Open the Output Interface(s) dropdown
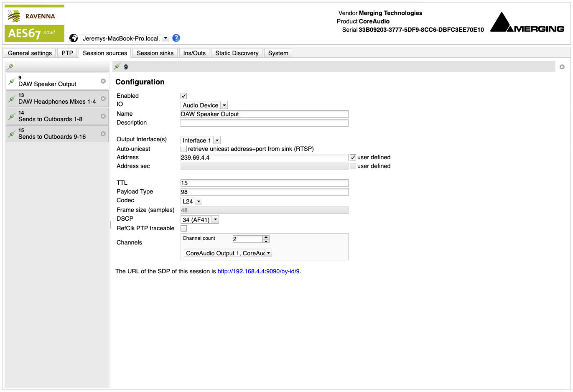Viewport: 573px width, 392px height. pos(201,140)
